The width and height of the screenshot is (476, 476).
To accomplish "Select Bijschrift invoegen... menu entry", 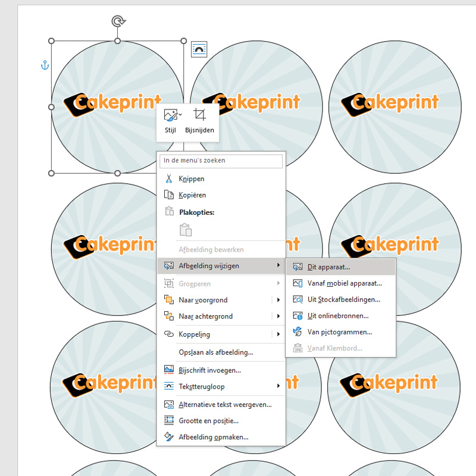I will [x=221, y=370].
